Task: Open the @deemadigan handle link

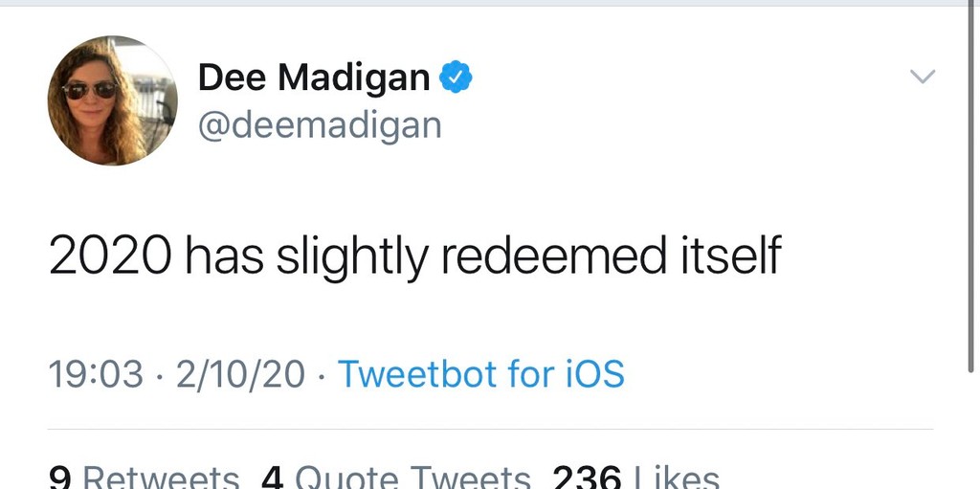Action: coord(320,124)
